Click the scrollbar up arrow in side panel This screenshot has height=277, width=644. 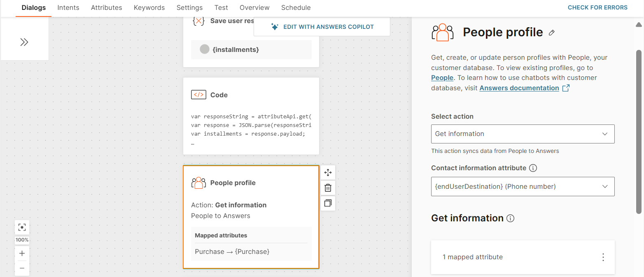click(639, 25)
